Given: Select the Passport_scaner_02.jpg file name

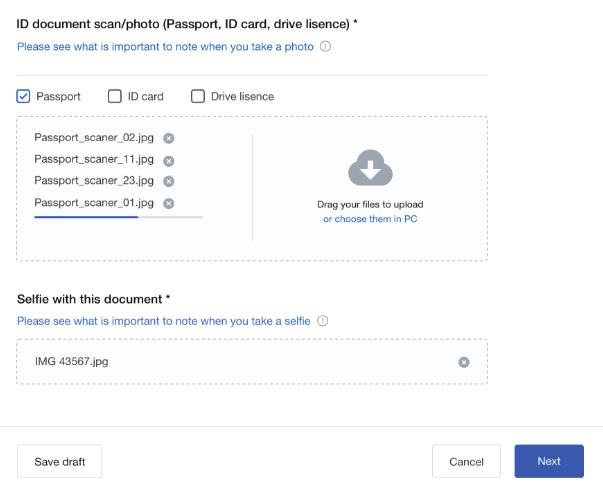Looking at the screenshot, I should click(x=94, y=138).
